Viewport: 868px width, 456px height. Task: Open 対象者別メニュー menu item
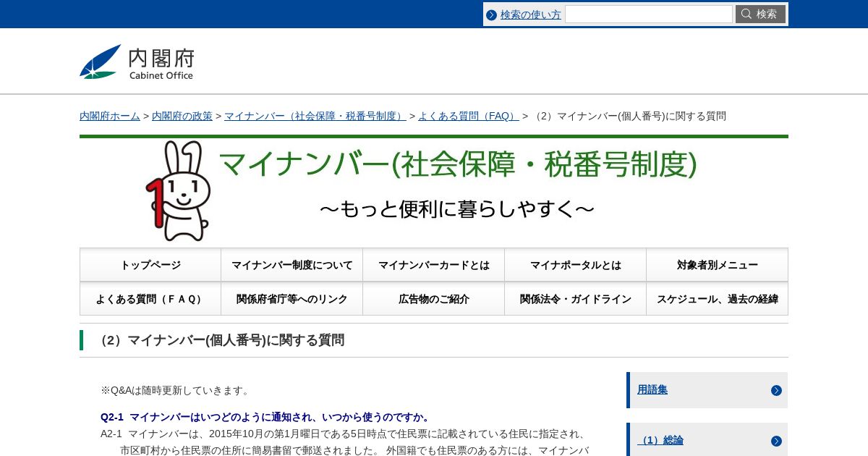718,265
